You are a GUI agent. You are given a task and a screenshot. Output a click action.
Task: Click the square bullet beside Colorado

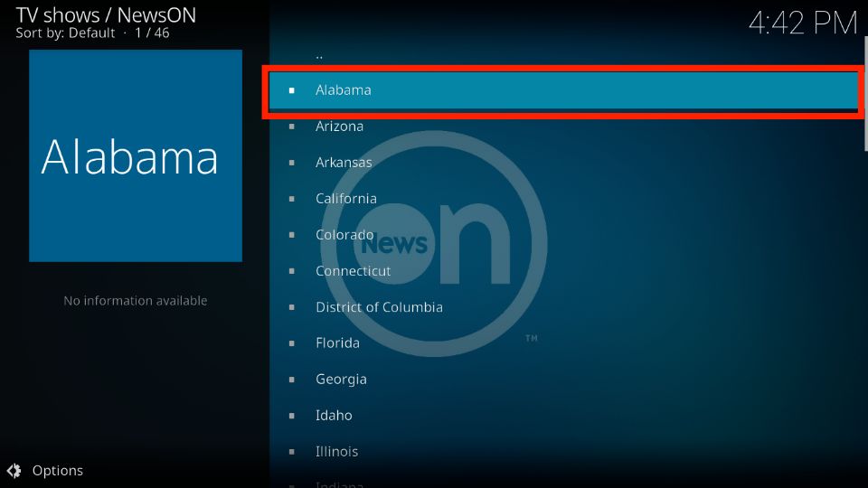coord(292,235)
